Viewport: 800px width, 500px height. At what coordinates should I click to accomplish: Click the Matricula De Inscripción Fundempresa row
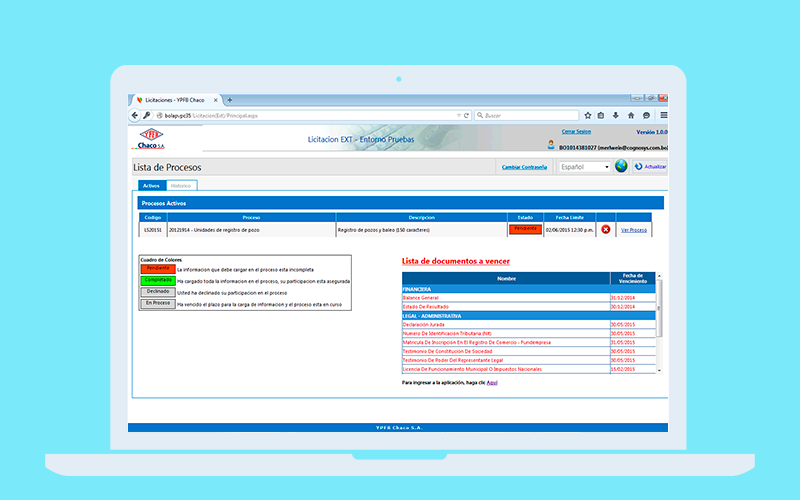(529, 342)
